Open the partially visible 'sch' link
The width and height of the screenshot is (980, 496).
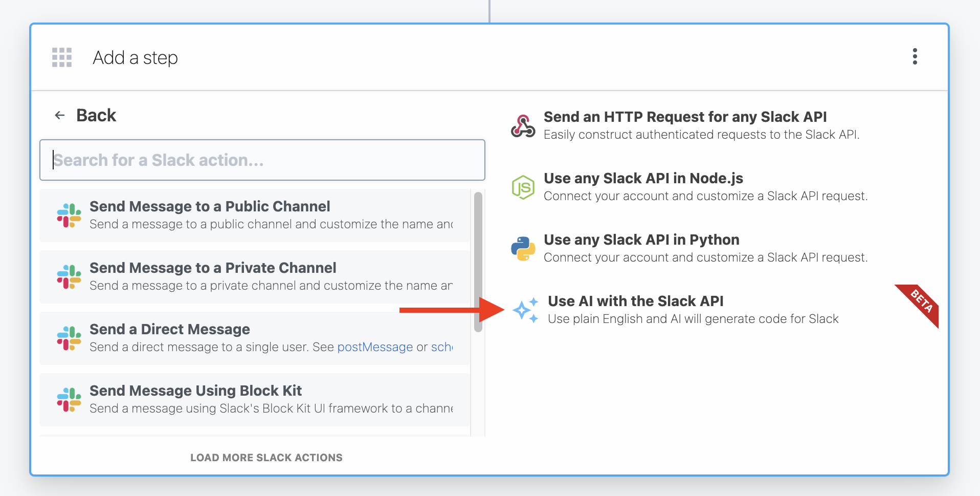pos(442,347)
